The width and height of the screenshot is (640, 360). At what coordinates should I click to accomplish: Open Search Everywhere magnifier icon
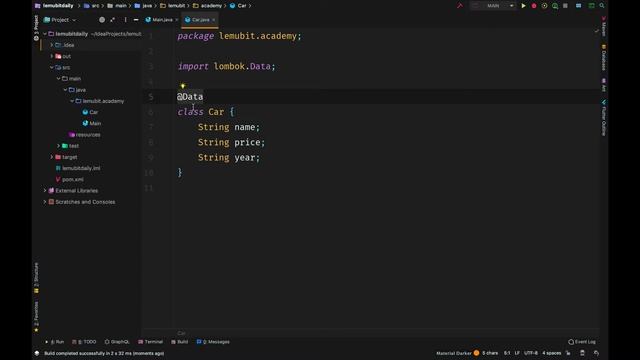point(602,6)
